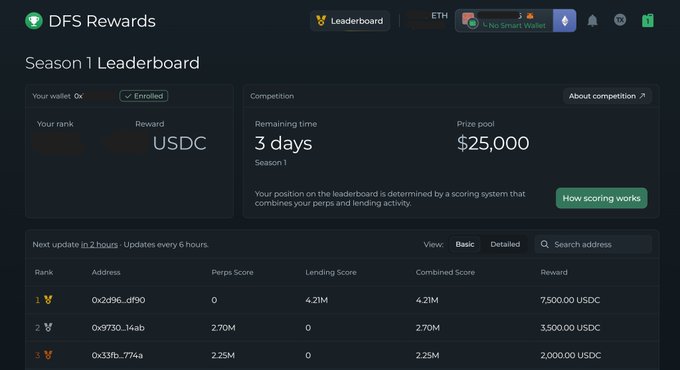Click the TX transactions icon

click(x=620, y=20)
